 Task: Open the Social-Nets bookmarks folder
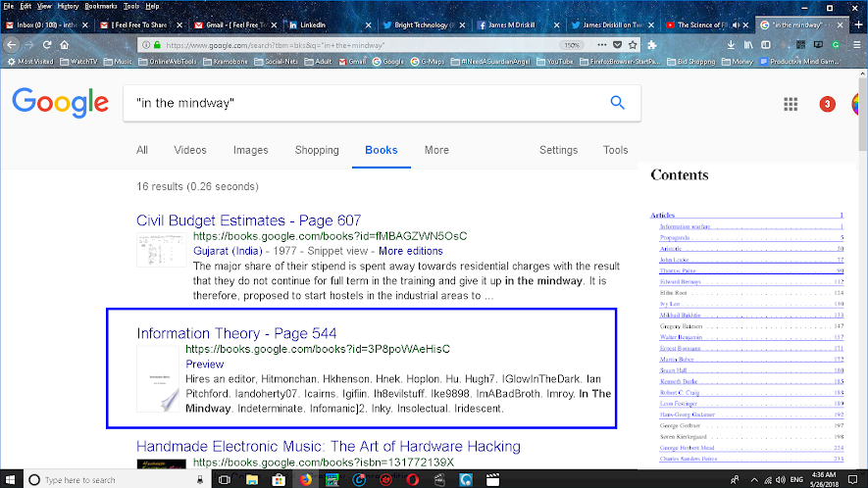tap(276, 62)
